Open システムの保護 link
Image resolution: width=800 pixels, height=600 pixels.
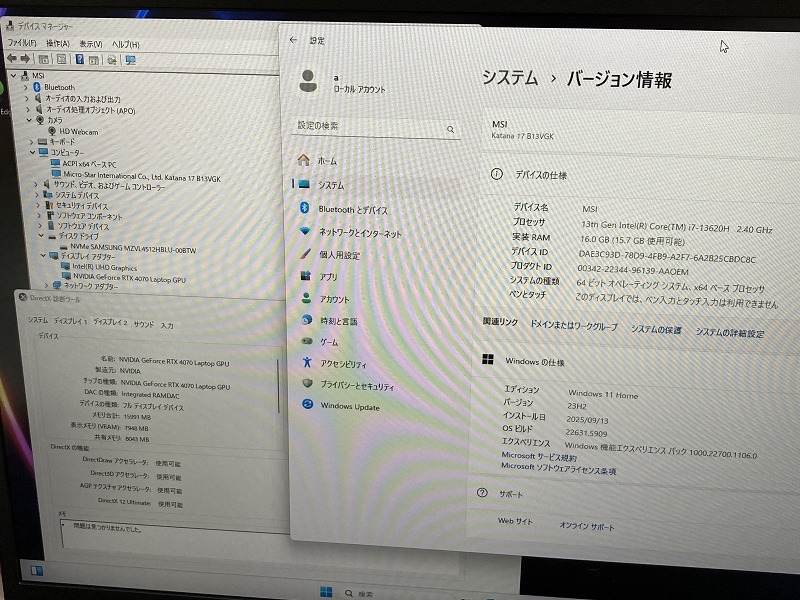(x=656, y=329)
